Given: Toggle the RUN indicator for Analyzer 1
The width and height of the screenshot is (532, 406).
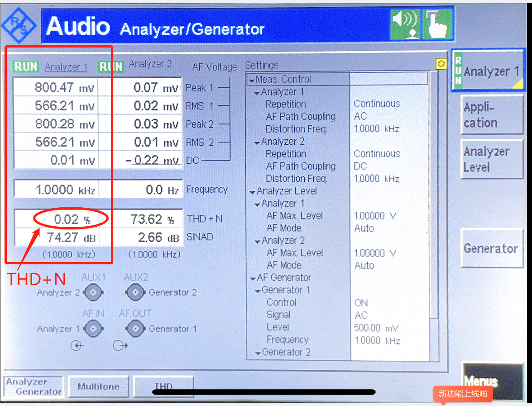Looking at the screenshot, I should click(26, 67).
